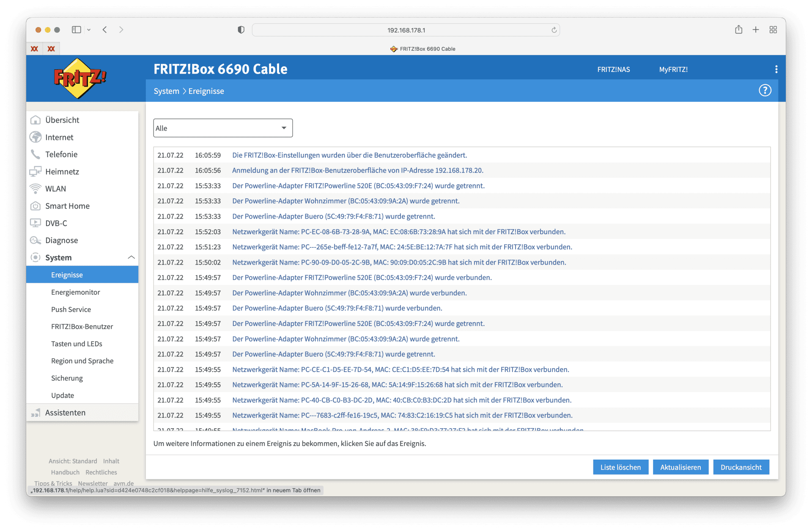Screen dimensions: 812x531
Task: Click the Aktualisieren button
Action: click(680, 467)
